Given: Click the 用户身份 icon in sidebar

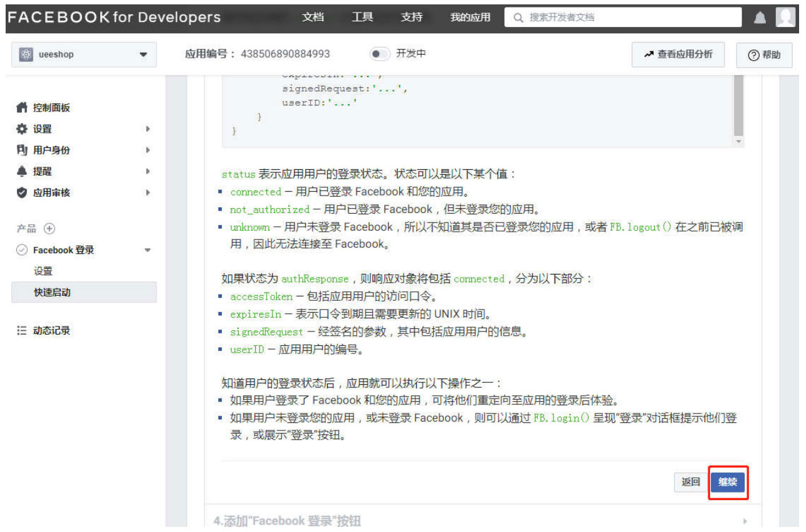Looking at the screenshot, I should (22, 150).
